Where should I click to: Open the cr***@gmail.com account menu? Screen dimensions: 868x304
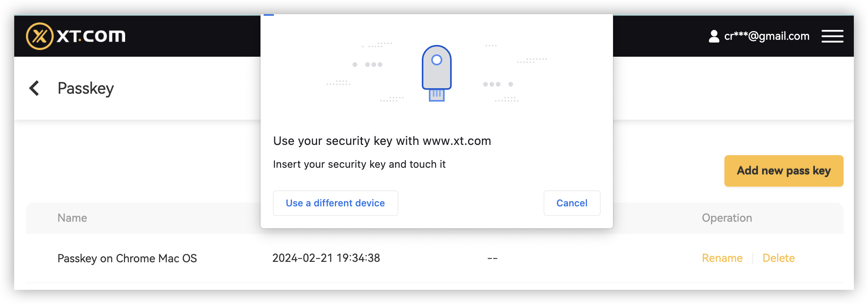(x=766, y=36)
